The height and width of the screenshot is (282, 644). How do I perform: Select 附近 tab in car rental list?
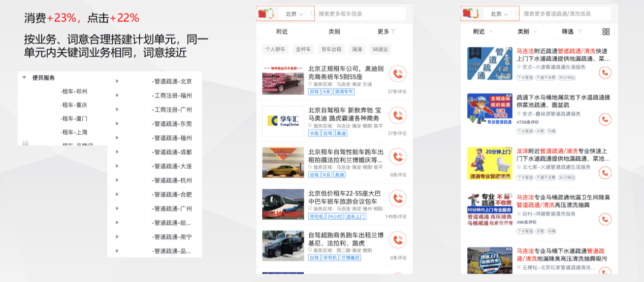(x=282, y=31)
